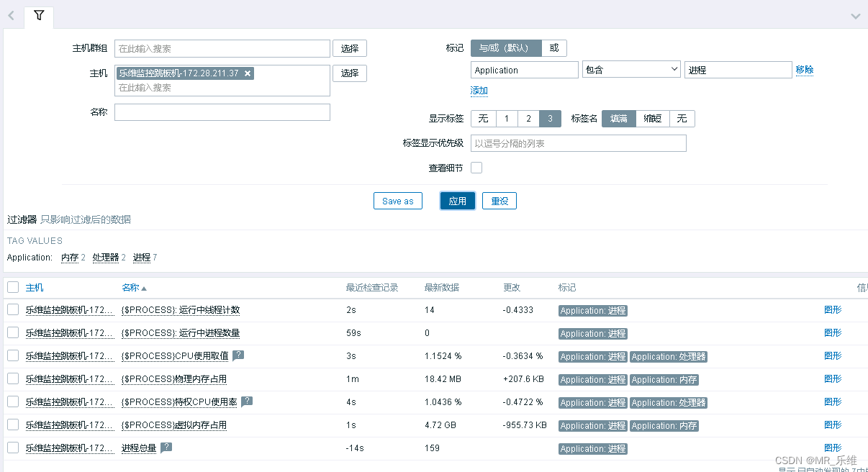Select 与/或 (默认) tag evaluation mode
Viewport: 868px width, 472px height.
tap(506, 48)
